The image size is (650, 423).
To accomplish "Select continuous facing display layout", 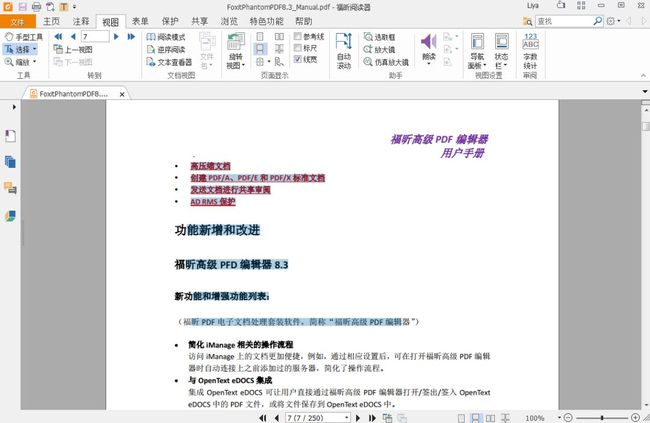I will tap(279, 49).
